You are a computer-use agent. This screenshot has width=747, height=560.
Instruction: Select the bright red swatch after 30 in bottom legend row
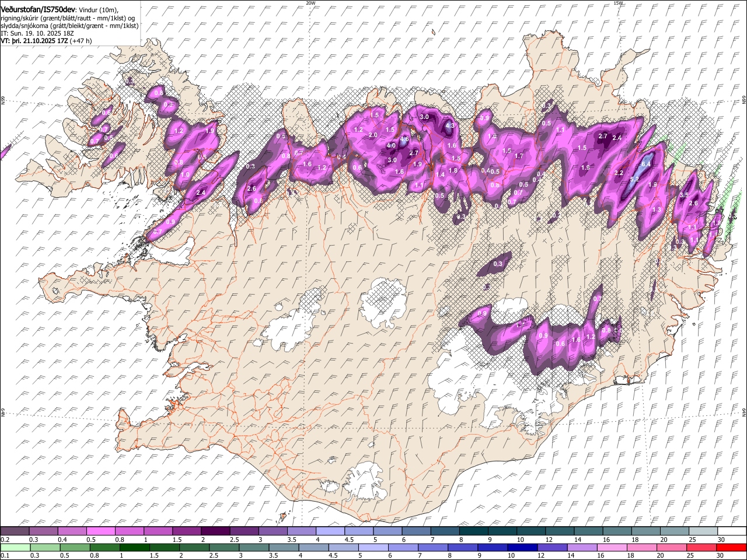[x=731, y=547]
